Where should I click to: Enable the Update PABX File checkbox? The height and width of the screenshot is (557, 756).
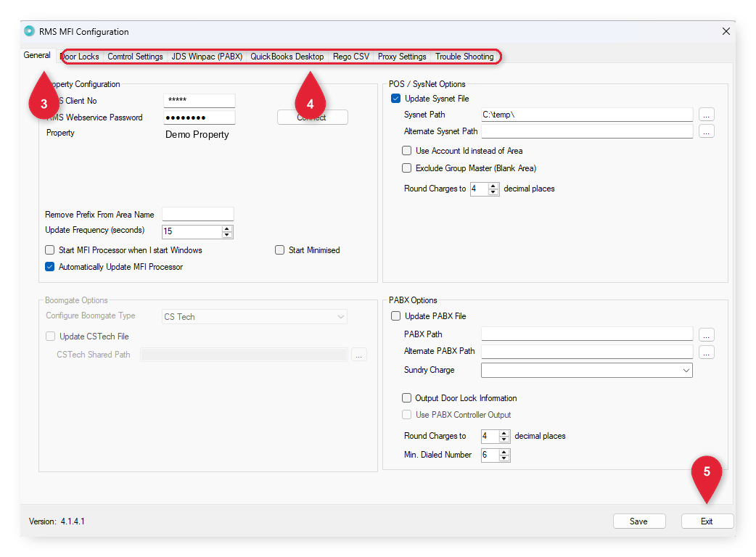pos(396,316)
